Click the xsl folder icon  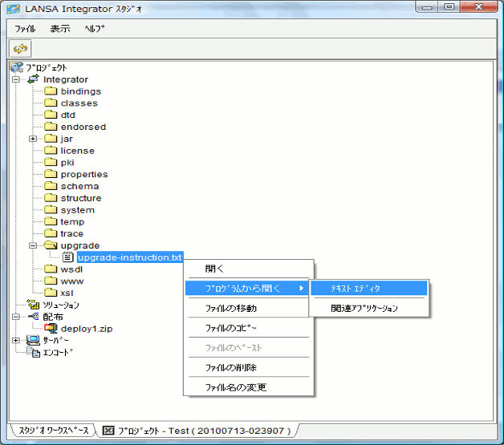tap(51, 293)
